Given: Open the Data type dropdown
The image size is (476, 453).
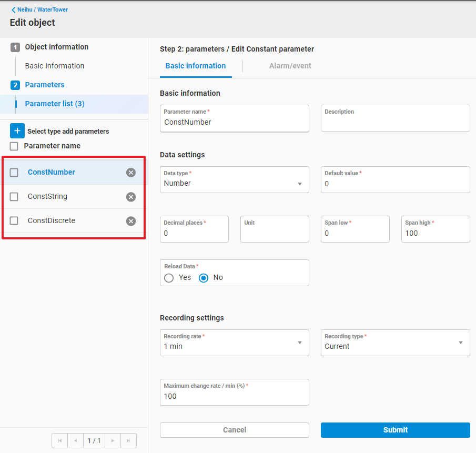Looking at the screenshot, I should [234, 184].
